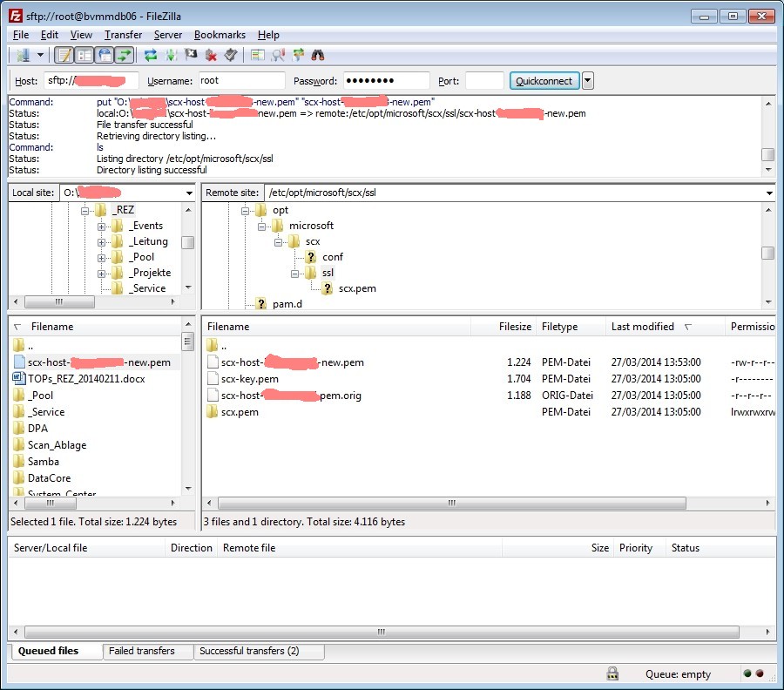The width and height of the screenshot is (784, 690).
Task: Select the .pem.orig file in remote list
Action: tap(291, 396)
